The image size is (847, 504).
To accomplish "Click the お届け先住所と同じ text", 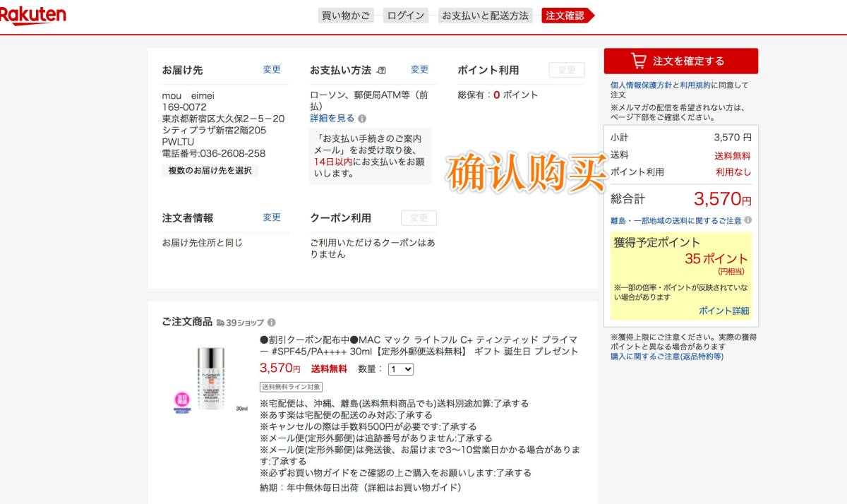I will coord(202,242).
